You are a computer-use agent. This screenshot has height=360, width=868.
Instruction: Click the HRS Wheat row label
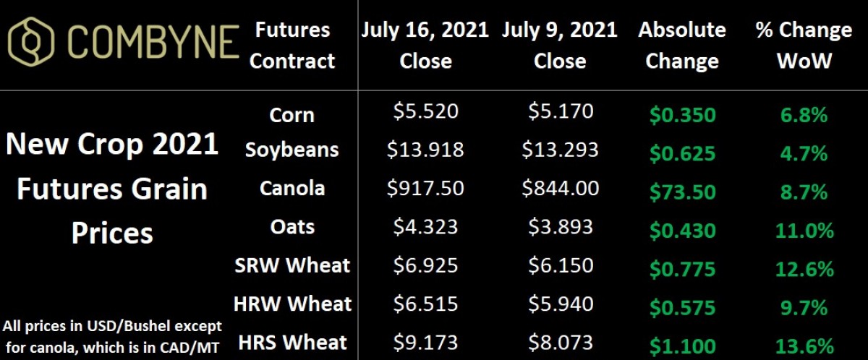click(292, 342)
